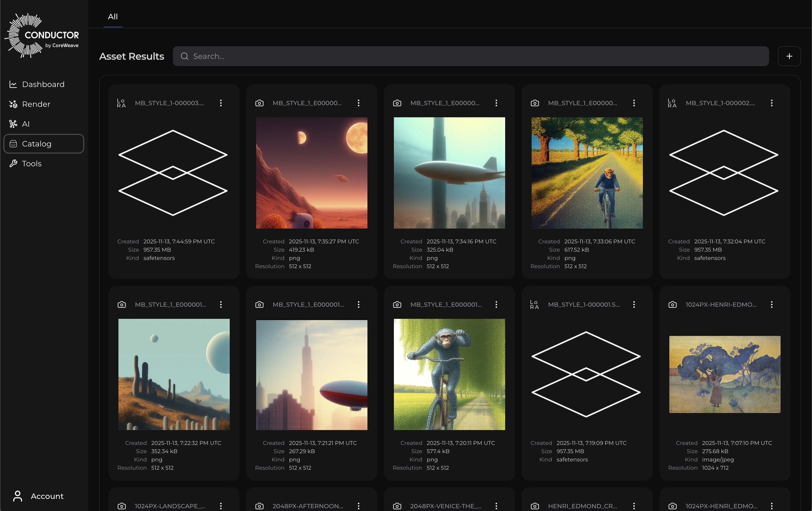Click the Tools wrench icon

pos(13,164)
